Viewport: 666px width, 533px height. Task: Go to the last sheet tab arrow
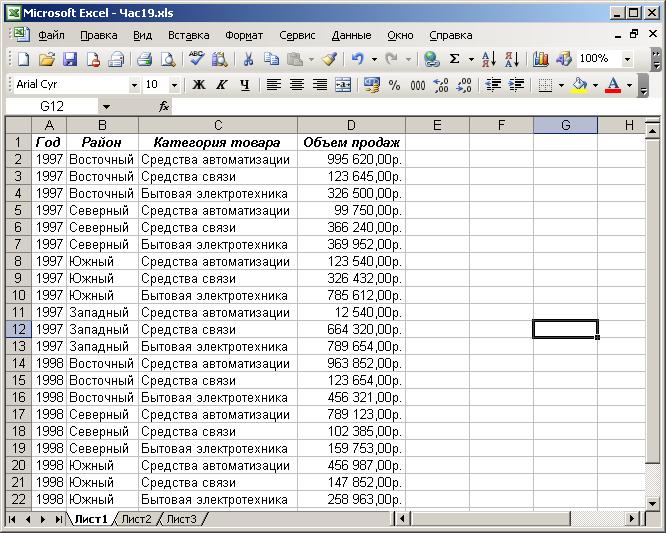pyautogui.click(x=59, y=519)
